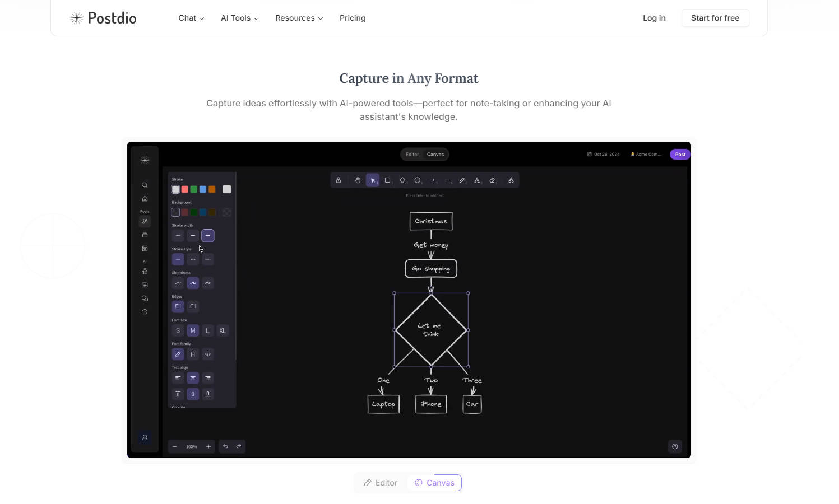Select the Hand pan tool
The image size is (839, 504).
[x=358, y=180]
